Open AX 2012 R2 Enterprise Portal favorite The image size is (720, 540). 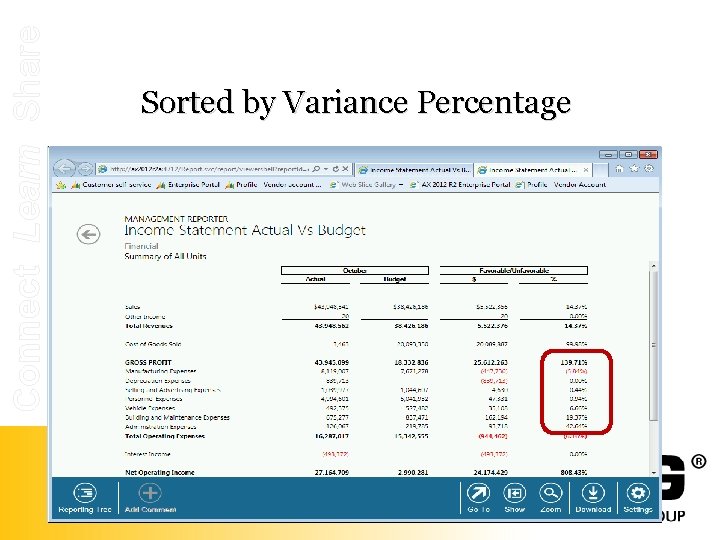point(460,185)
